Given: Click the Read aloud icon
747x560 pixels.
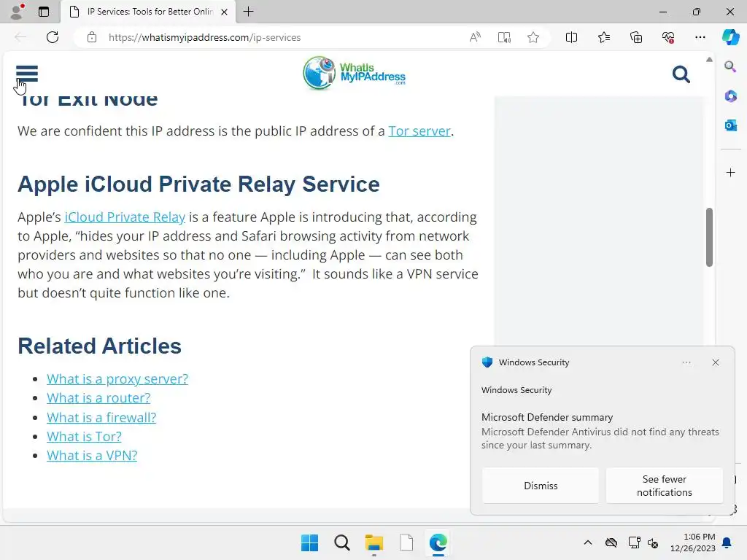Looking at the screenshot, I should tap(475, 37).
